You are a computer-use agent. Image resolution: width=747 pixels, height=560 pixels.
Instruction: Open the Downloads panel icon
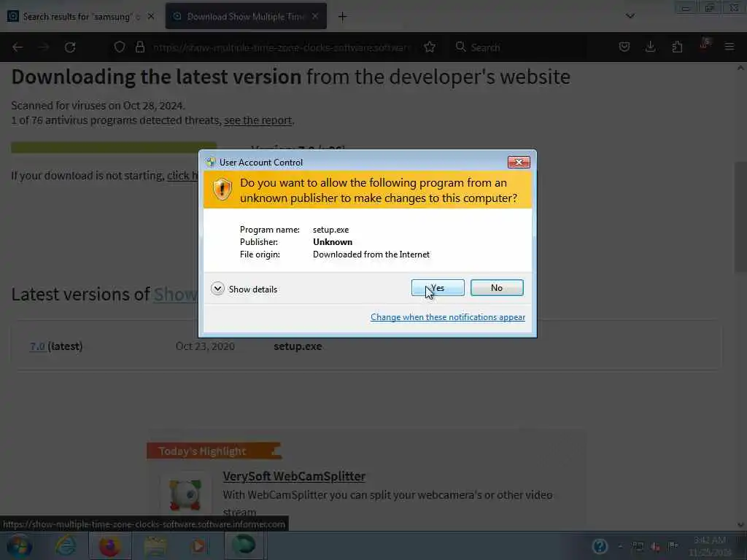[650, 47]
